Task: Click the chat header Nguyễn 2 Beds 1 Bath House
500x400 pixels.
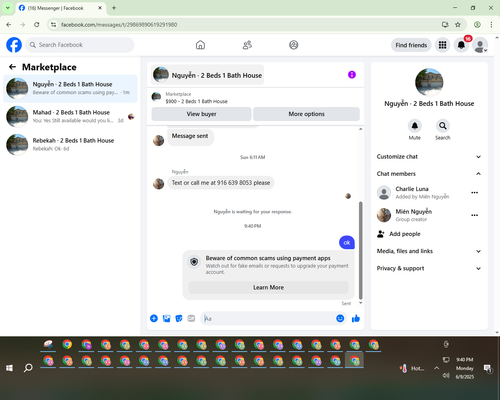Action: coord(208,75)
